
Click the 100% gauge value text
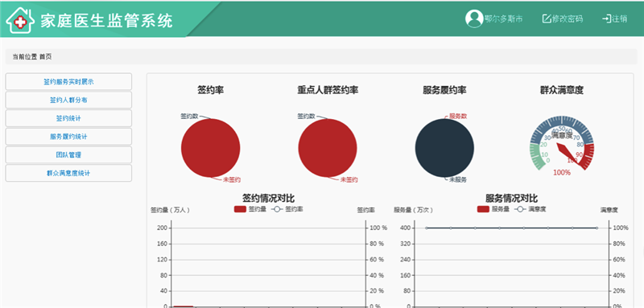(561, 173)
